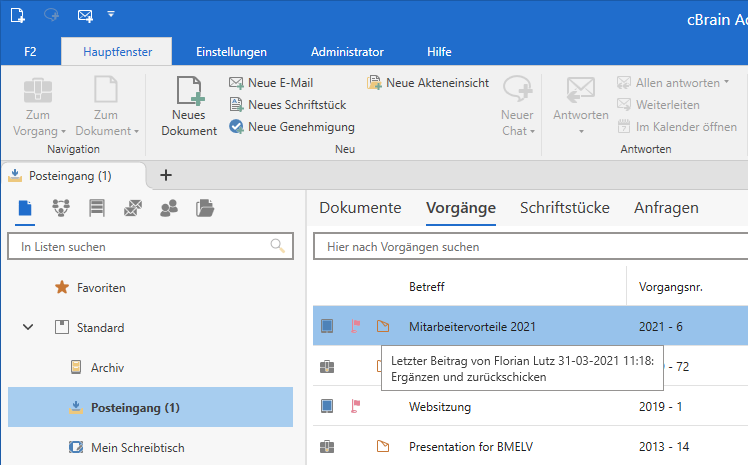Select the folder icon in sidebar toolbar
Viewport: 748px width, 465px height.
(205, 208)
